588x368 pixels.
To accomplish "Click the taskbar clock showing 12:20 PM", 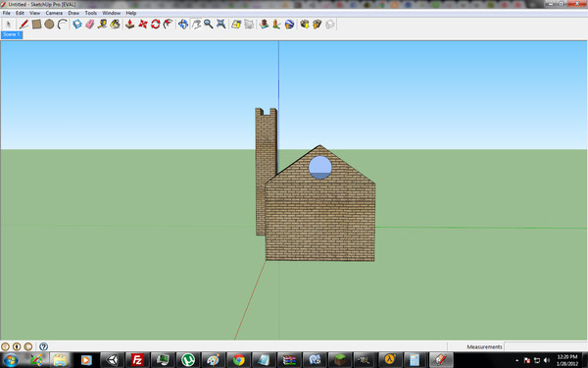I will pos(567,360).
